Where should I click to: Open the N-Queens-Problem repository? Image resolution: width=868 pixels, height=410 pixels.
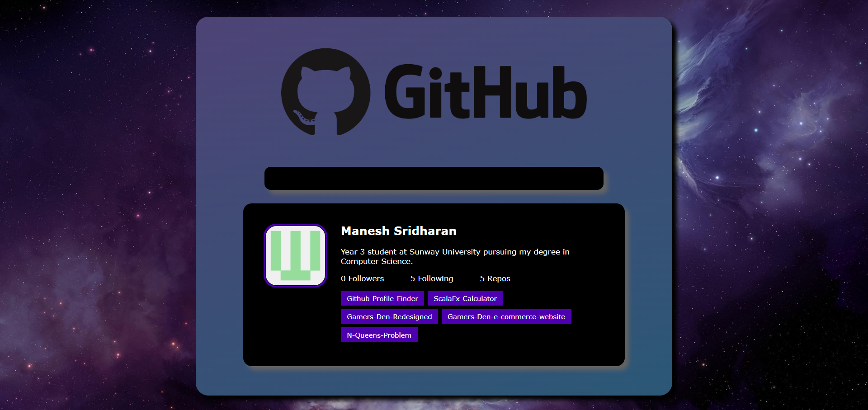pyautogui.click(x=379, y=335)
